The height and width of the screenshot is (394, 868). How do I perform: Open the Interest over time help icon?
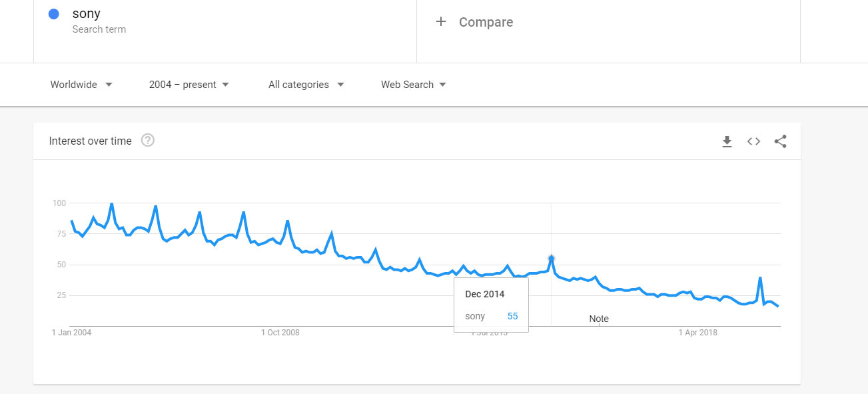pos(148,141)
